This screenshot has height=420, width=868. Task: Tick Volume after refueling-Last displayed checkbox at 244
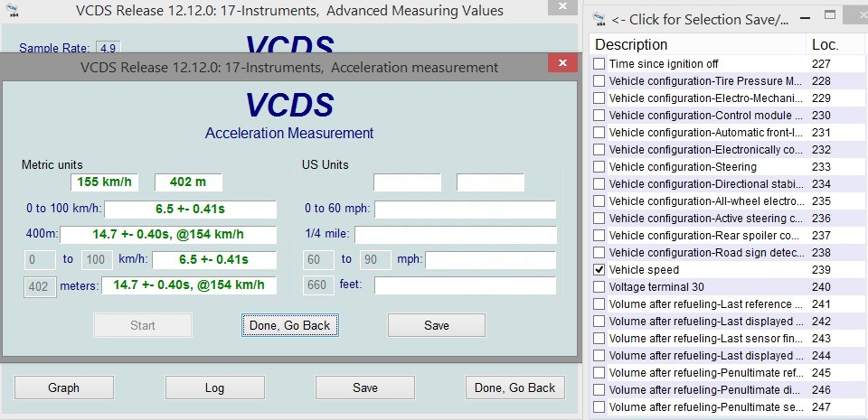tap(599, 355)
